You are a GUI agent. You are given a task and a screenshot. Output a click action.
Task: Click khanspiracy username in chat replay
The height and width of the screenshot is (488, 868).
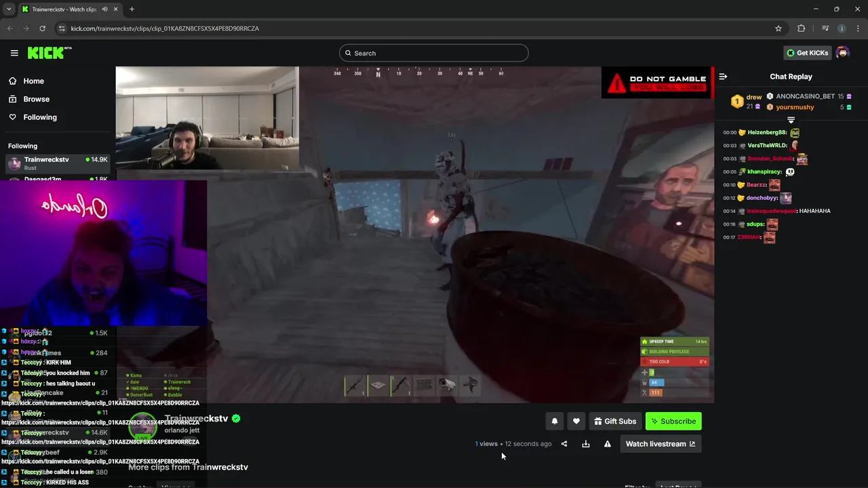(764, 171)
